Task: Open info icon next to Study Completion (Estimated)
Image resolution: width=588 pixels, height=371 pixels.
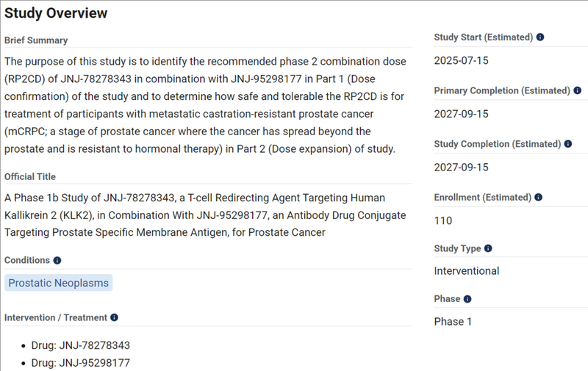Action: (x=568, y=144)
